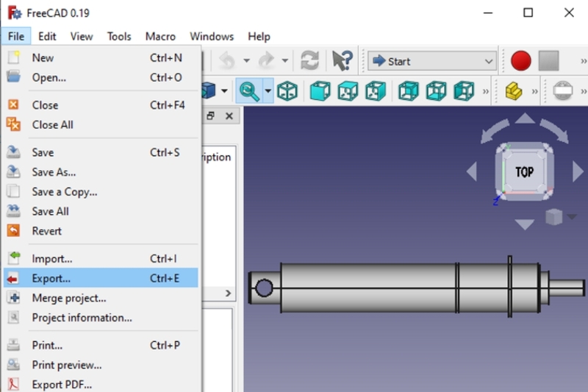
Task: Choose Import... from the File menu
Action: pyautogui.click(x=101, y=258)
